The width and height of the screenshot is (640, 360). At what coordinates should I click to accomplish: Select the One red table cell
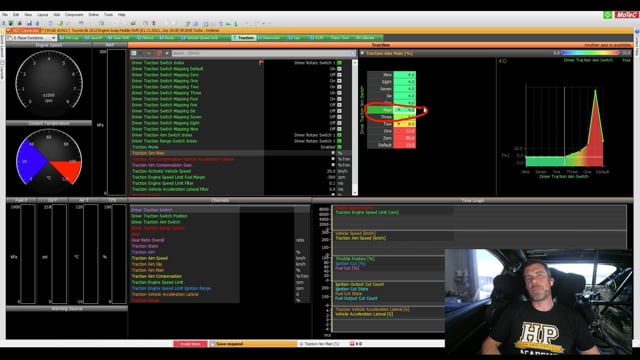404,131
